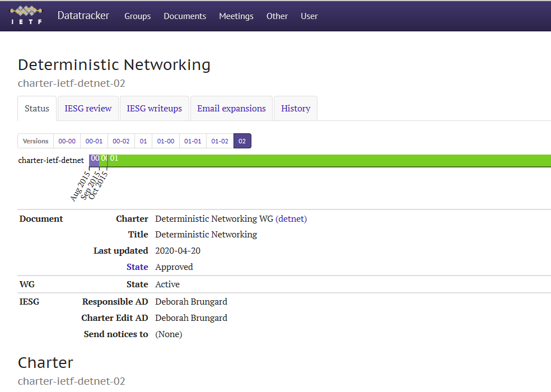Click the IETF logo icon
The image size is (551, 392).
point(26,15)
